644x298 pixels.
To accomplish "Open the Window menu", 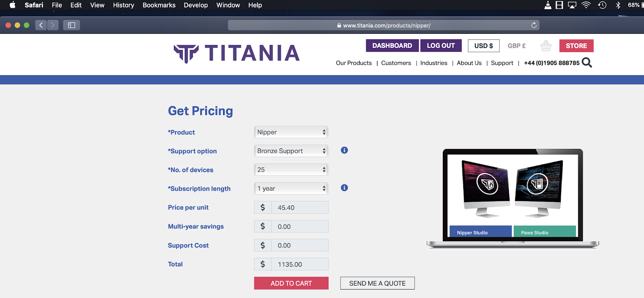I will tap(228, 5).
